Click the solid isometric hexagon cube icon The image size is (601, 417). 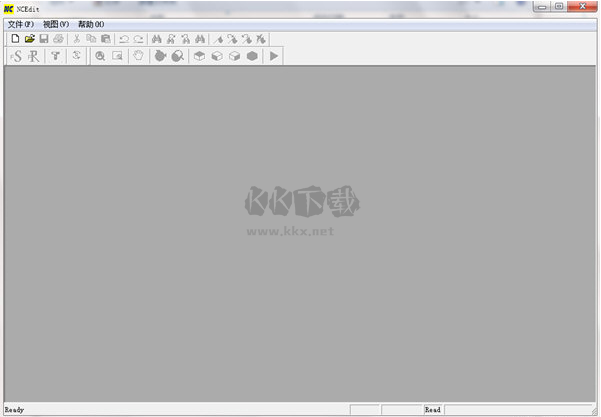coord(252,56)
